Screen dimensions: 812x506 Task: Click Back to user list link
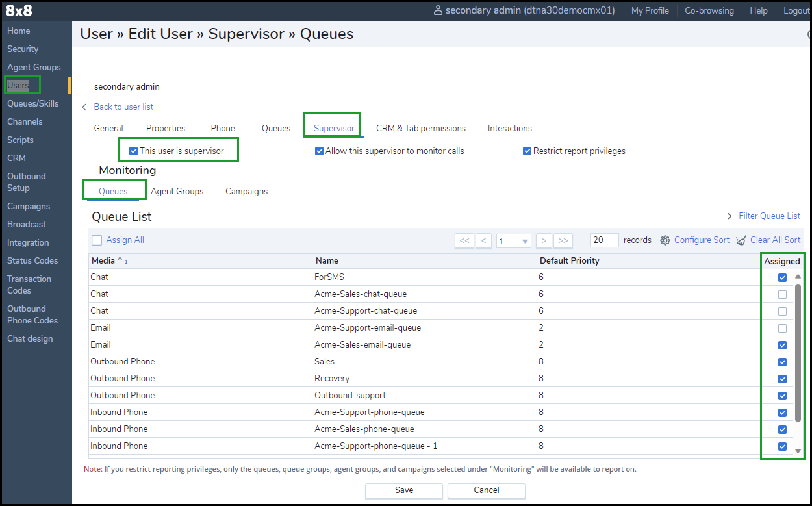coord(123,107)
